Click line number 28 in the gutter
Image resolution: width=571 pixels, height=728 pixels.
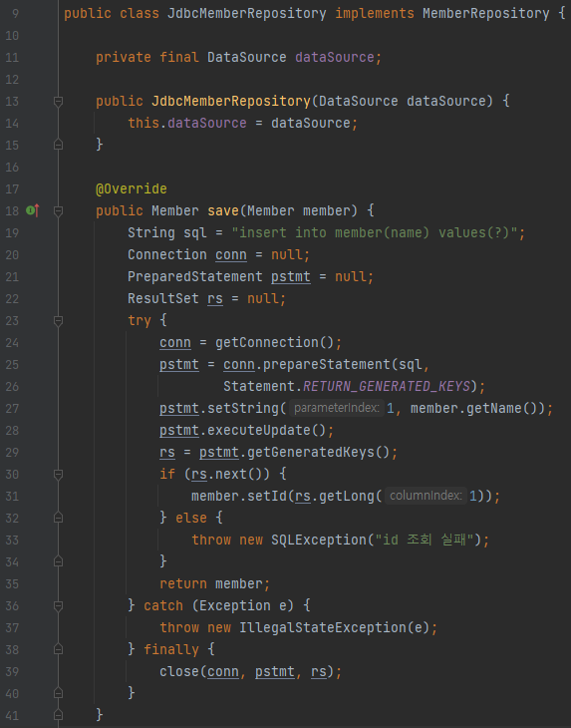(x=12, y=431)
